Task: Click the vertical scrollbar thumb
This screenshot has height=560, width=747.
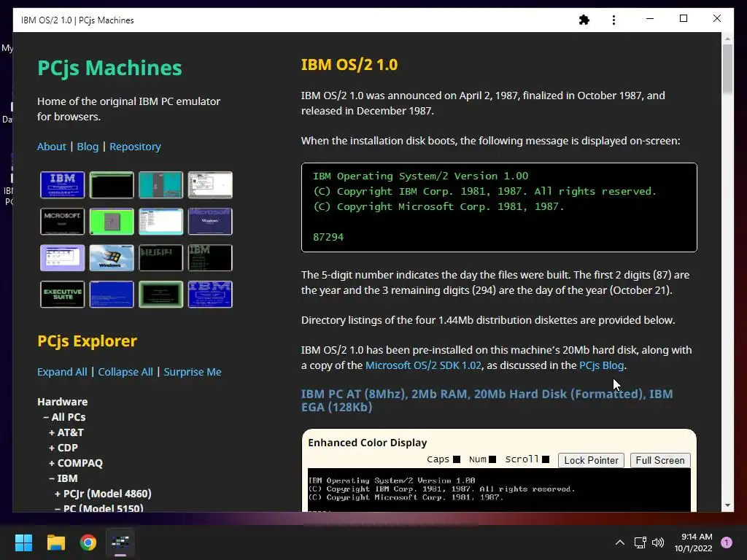Action: [727, 69]
